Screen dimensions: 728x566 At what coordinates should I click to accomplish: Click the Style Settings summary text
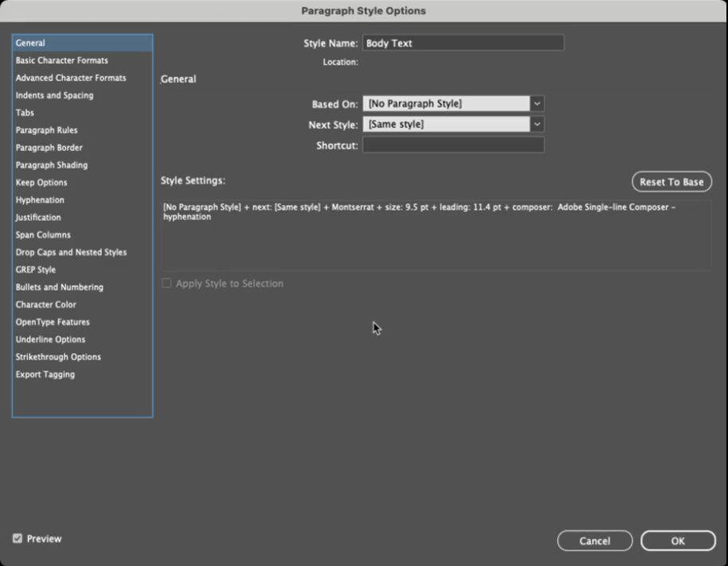point(420,211)
